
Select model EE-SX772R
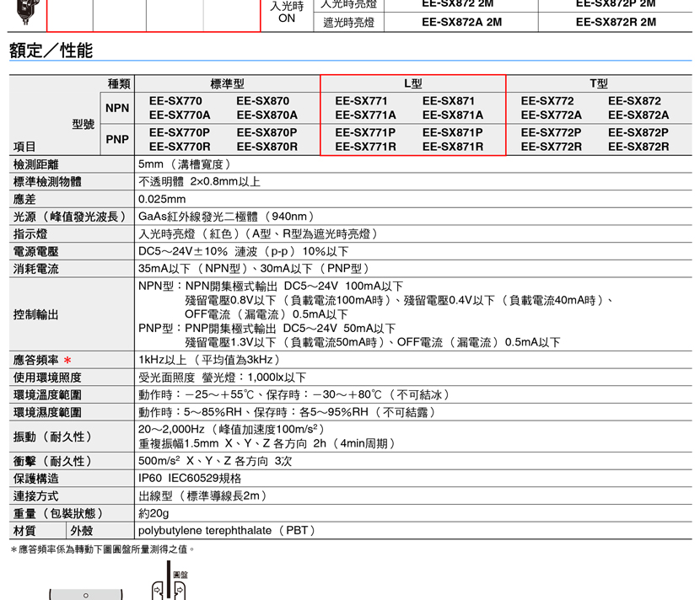(x=552, y=147)
